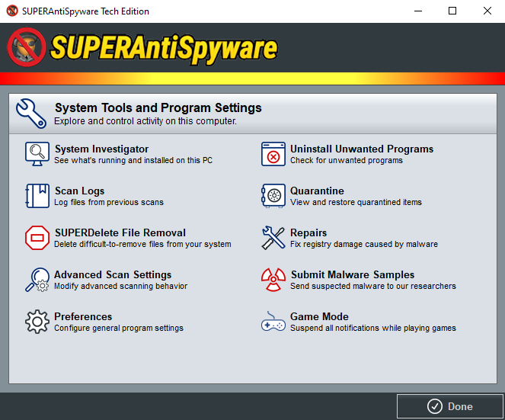Viewport: 505px width, 420px height.
Task: Click 'See what's running and installed on this PC'
Action: 133,160
